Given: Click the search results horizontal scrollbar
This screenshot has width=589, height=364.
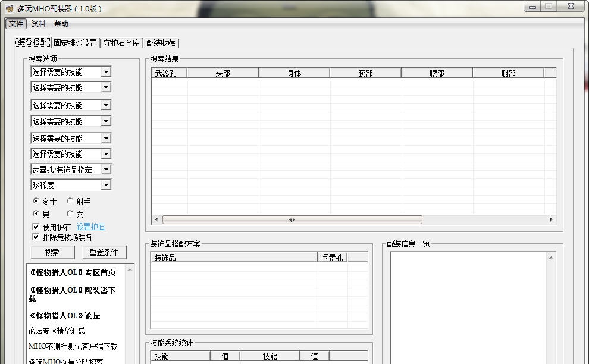Looking at the screenshot, I should point(292,219).
